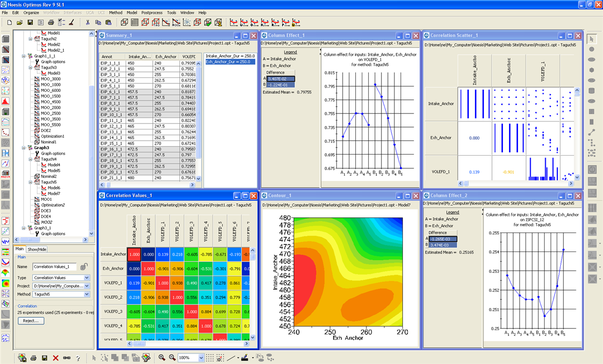Open the 100% zoom level dropdown
The height and width of the screenshot is (364, 603).
pyautogui.click(x=201, y=357)
